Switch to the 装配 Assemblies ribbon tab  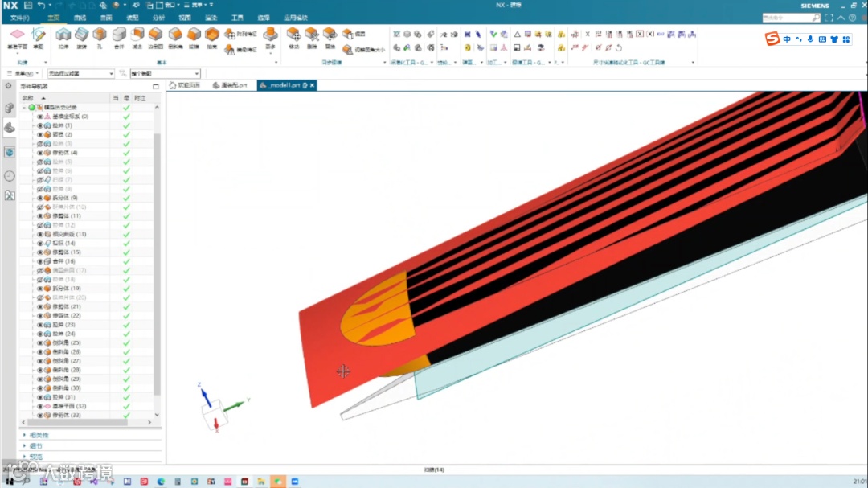[x=133, y=18]
